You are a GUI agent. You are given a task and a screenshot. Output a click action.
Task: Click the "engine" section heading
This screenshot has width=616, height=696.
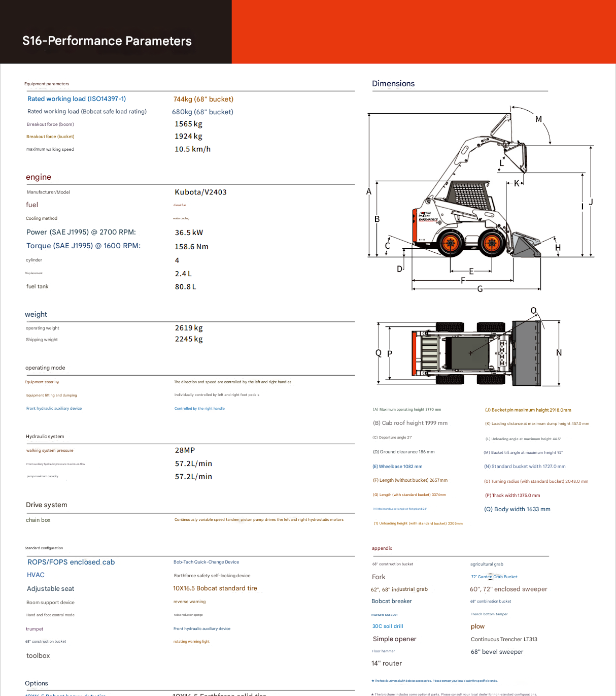click(39, 177)
